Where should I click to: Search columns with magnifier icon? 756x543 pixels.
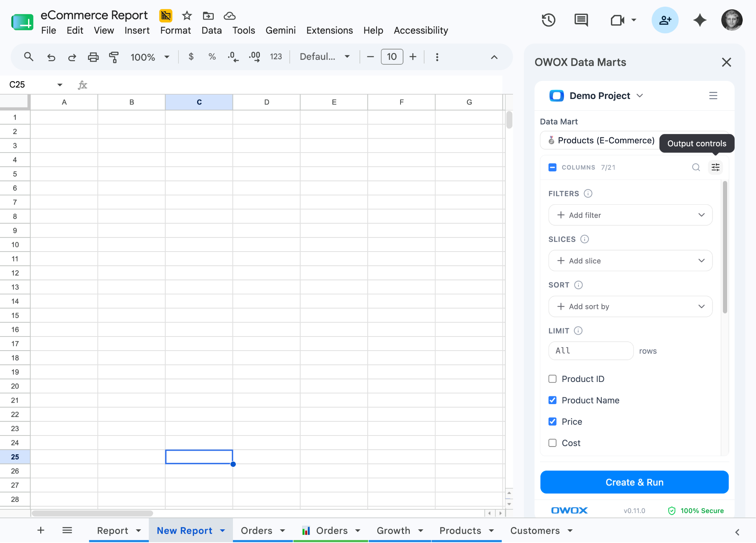(x=696, y=167)
